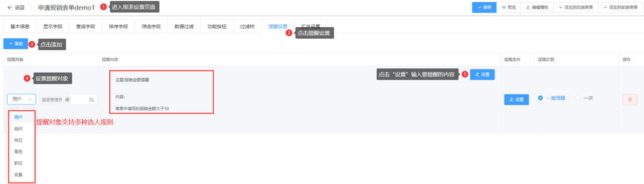644x184 pixels.
Task: Switch to the 排序字段 tab
Action: pyautogui.click(x=118, y=26)
